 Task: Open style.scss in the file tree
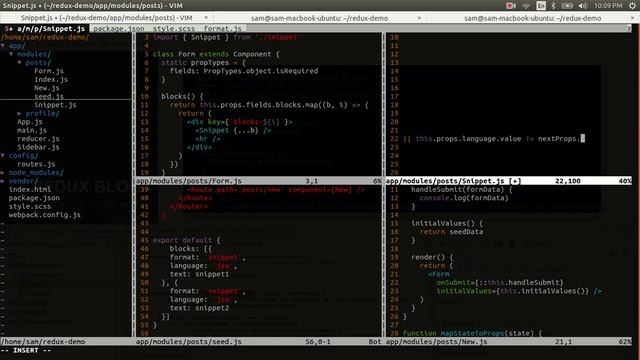(x=30, y=206)
